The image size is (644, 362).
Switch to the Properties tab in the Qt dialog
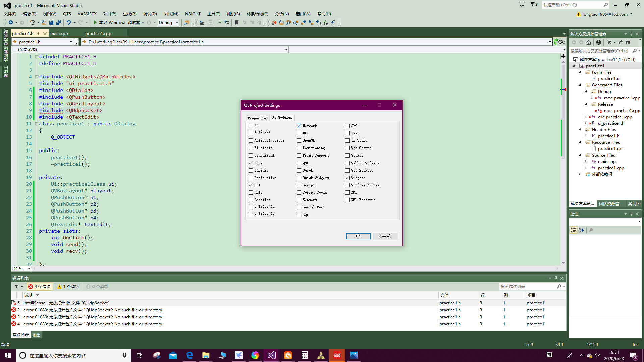258,118
